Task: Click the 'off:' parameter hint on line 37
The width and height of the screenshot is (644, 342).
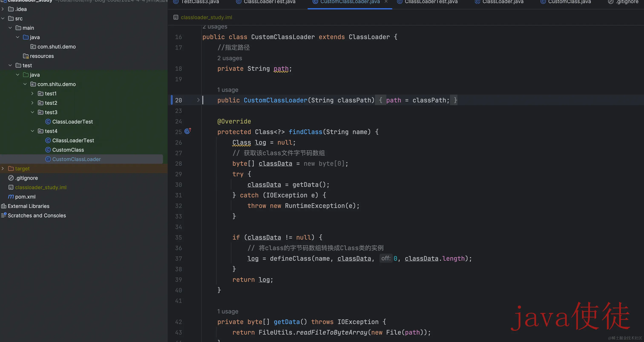Action: pos(386,258)
